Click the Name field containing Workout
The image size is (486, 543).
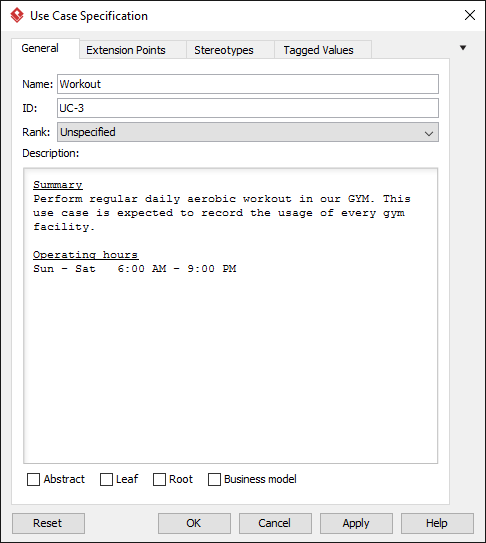click(x=248, y=84)
